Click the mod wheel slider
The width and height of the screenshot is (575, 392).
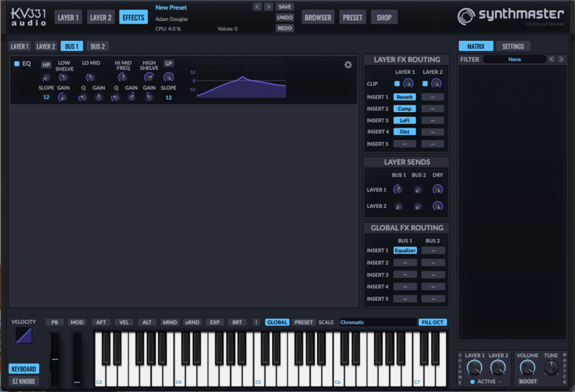click(x=77, y=359)
